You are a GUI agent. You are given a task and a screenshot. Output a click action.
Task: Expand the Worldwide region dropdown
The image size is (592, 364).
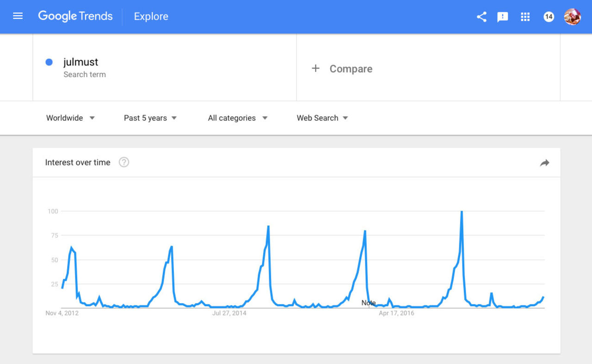tap(70, 118)
